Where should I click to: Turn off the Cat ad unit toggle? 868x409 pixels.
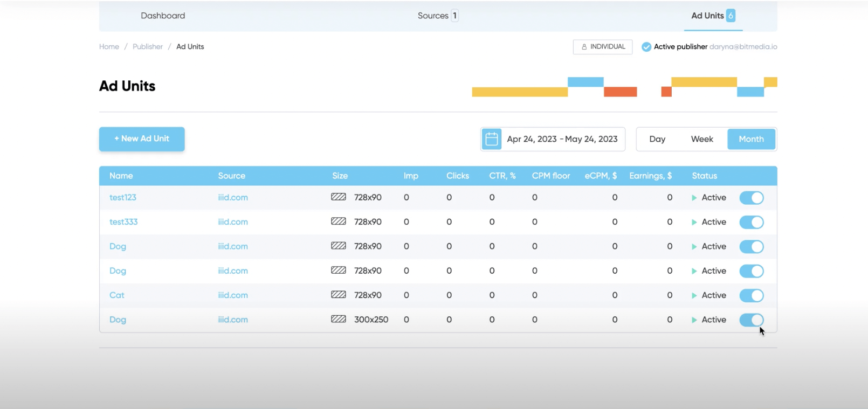(751, 295)
